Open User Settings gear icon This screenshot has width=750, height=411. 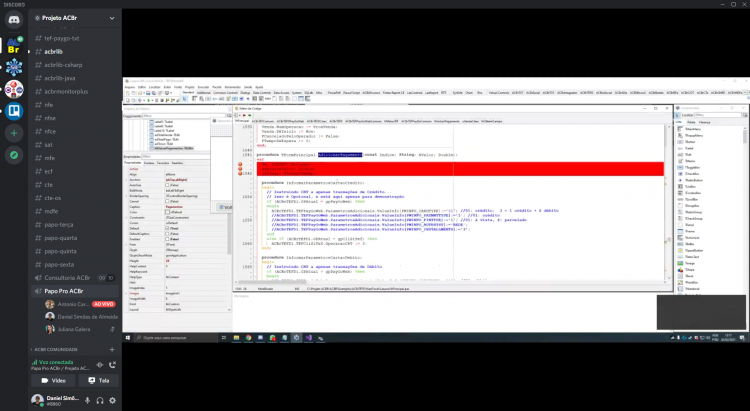112,400
